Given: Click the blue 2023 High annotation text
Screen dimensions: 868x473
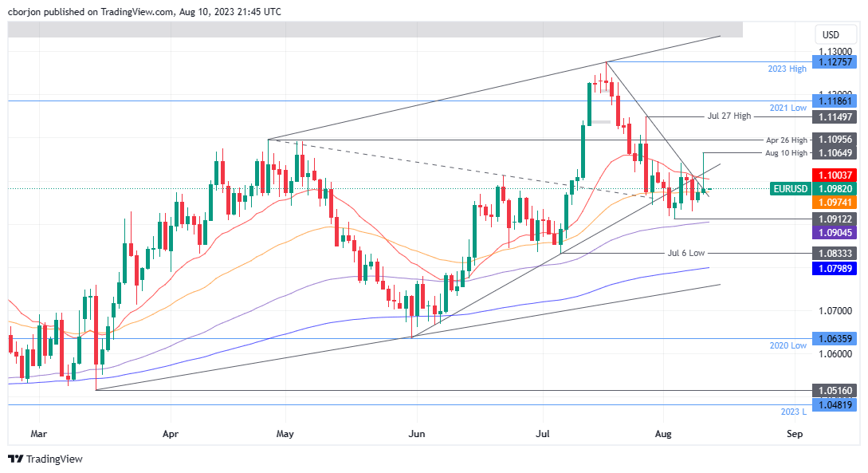Looking at the screenshot, I should (x=787, y=69).
